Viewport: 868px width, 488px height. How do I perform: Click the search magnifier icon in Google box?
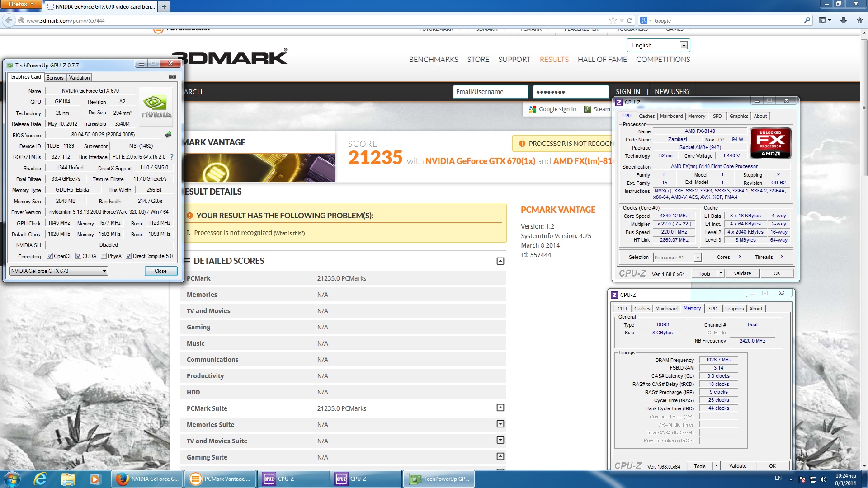point(807,20)
